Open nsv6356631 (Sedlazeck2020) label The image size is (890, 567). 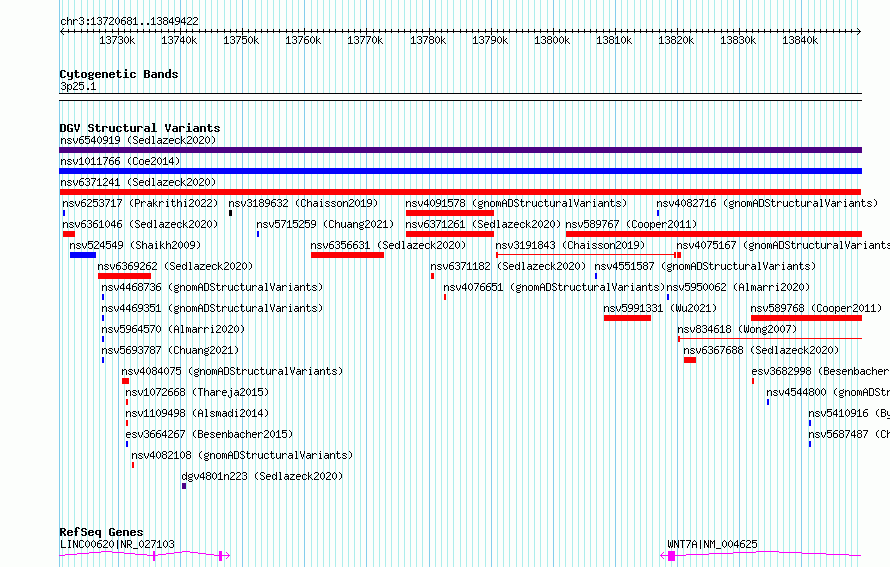point(388,245)
